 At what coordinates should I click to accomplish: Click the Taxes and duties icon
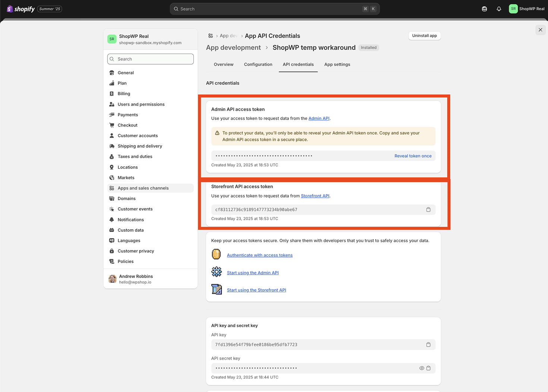(x=112, y=157)
